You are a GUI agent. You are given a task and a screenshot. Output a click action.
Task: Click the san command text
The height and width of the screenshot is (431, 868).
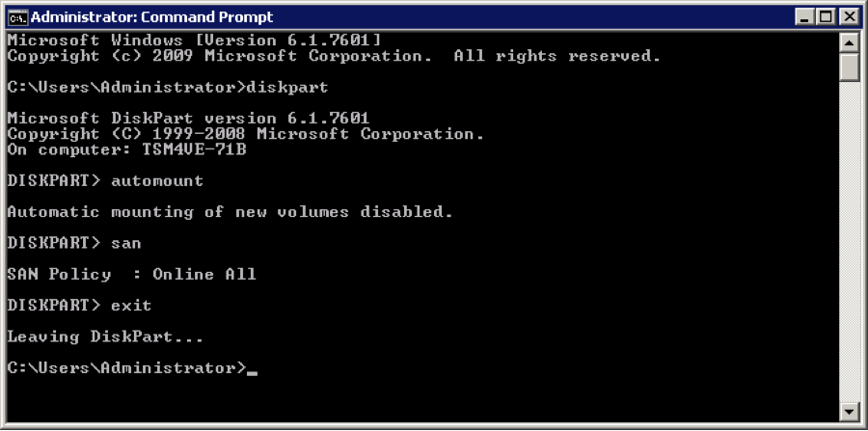(x=126, y=243)
